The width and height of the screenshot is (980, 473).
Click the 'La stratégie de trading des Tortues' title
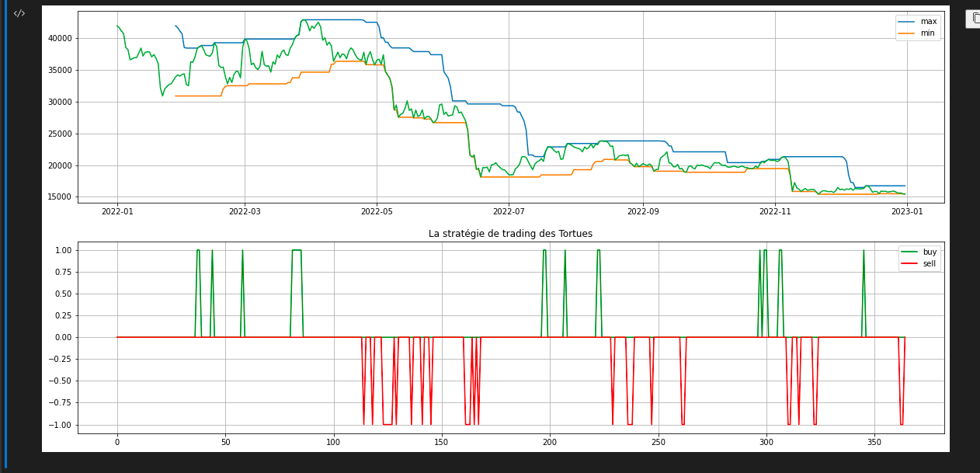tap(510, 234)
